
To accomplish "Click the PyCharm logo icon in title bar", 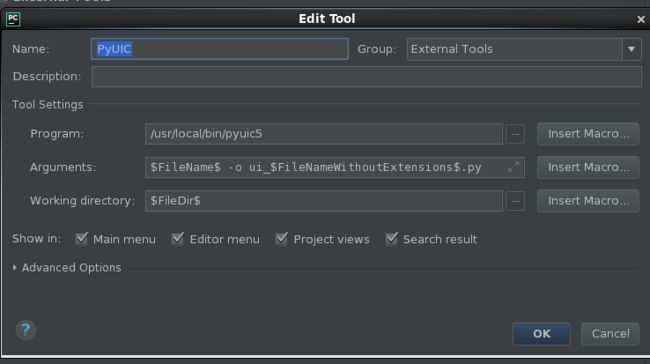I will pos(13,19).
